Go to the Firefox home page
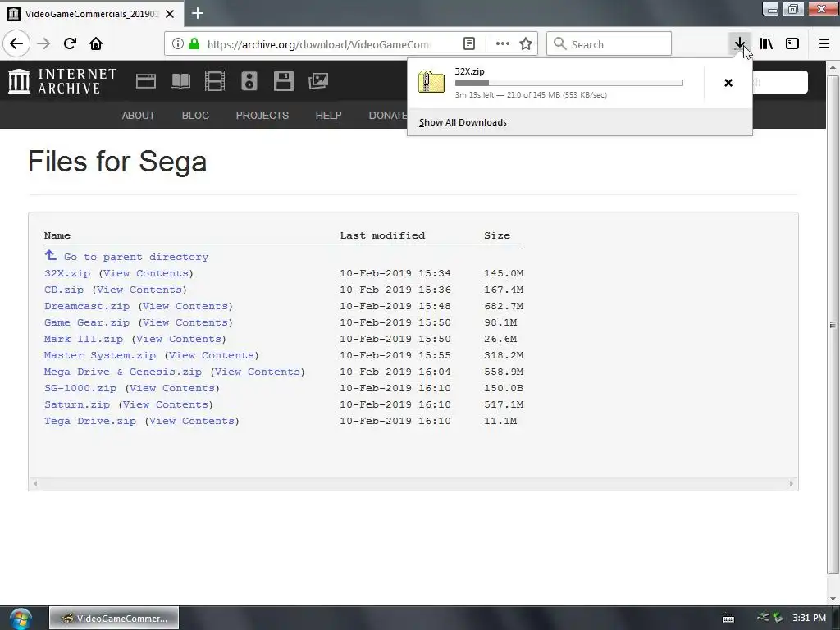 pos(96,43)
